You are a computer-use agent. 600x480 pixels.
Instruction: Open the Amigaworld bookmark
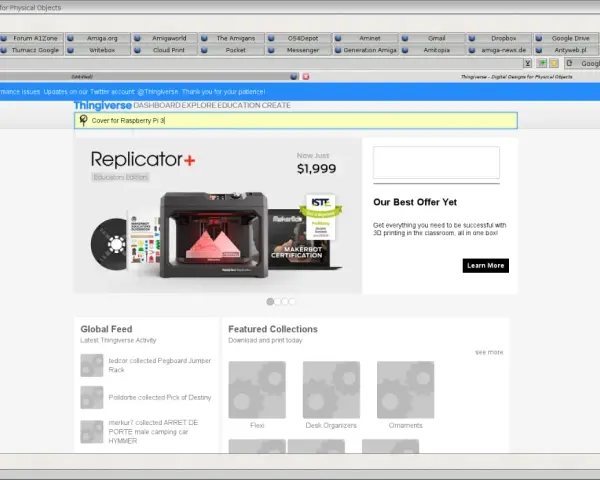(165, 38)
